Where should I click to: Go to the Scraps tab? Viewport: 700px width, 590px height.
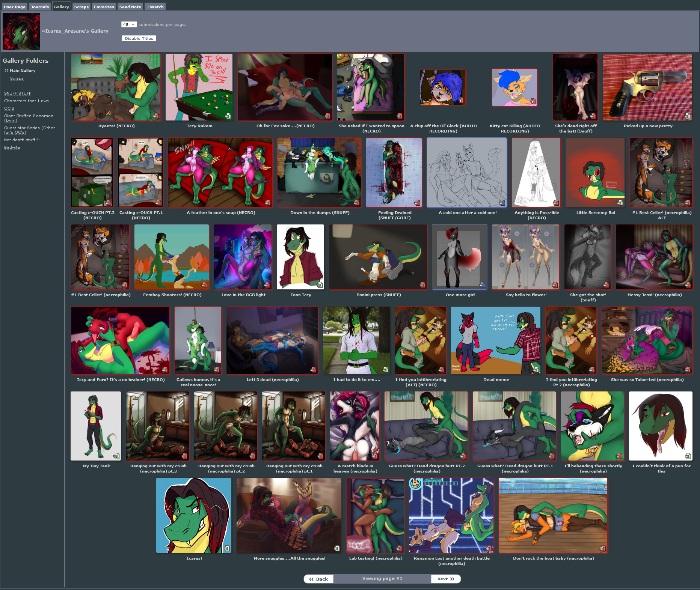(81, 7)
